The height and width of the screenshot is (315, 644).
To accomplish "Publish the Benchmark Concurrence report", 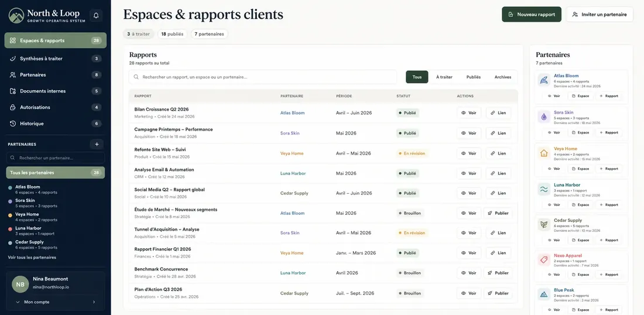I will (499, 273).
